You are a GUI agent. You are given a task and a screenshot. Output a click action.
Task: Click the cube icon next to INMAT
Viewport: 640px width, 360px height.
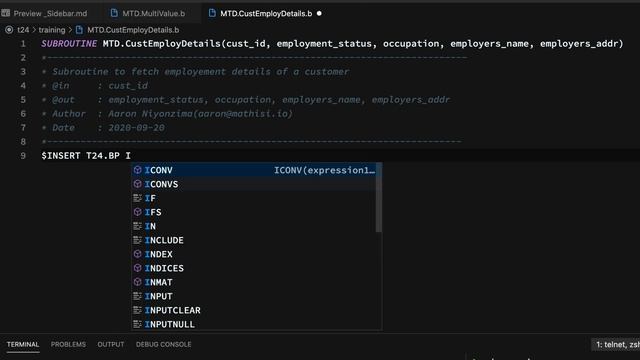138,282
